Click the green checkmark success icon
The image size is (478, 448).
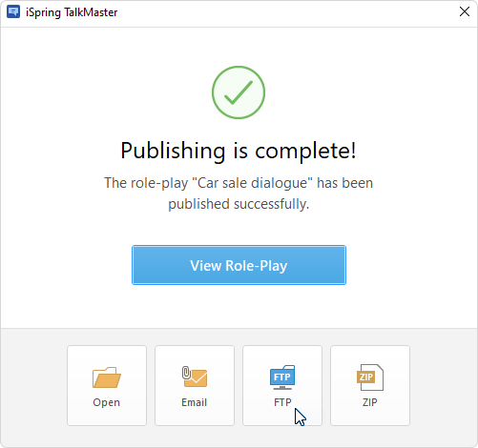point(239,92)
